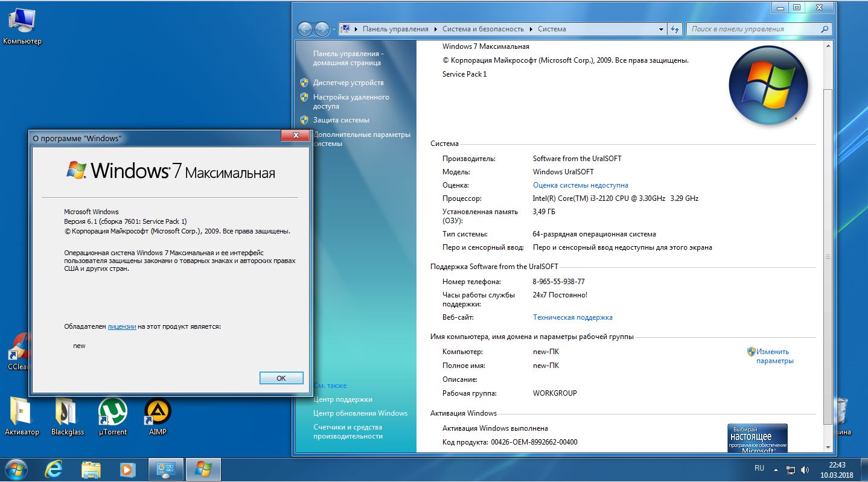Open Центр обновления Windows link
The image size is (868, 482).
tap(360, 413)
